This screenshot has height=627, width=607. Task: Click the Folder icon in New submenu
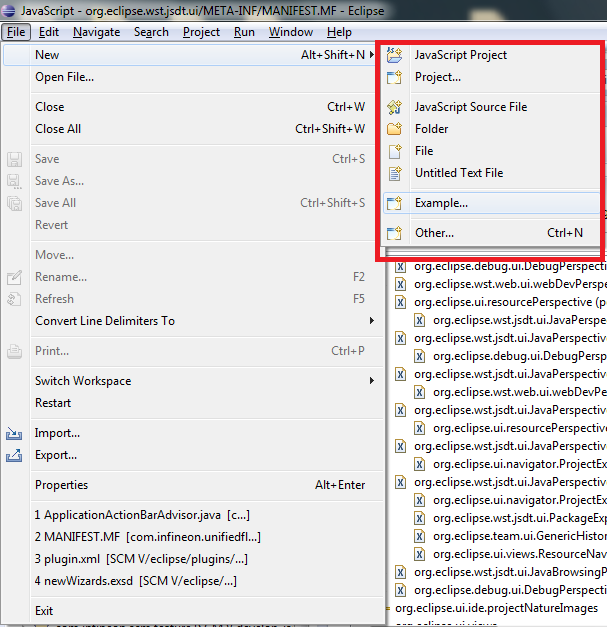pos(394,129)
